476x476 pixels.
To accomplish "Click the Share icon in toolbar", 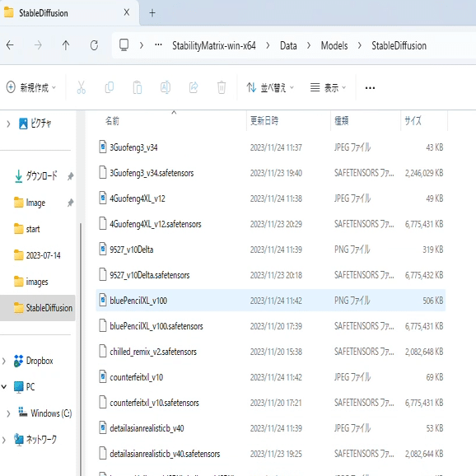I will pyautogui.click(x=194, y=87).
